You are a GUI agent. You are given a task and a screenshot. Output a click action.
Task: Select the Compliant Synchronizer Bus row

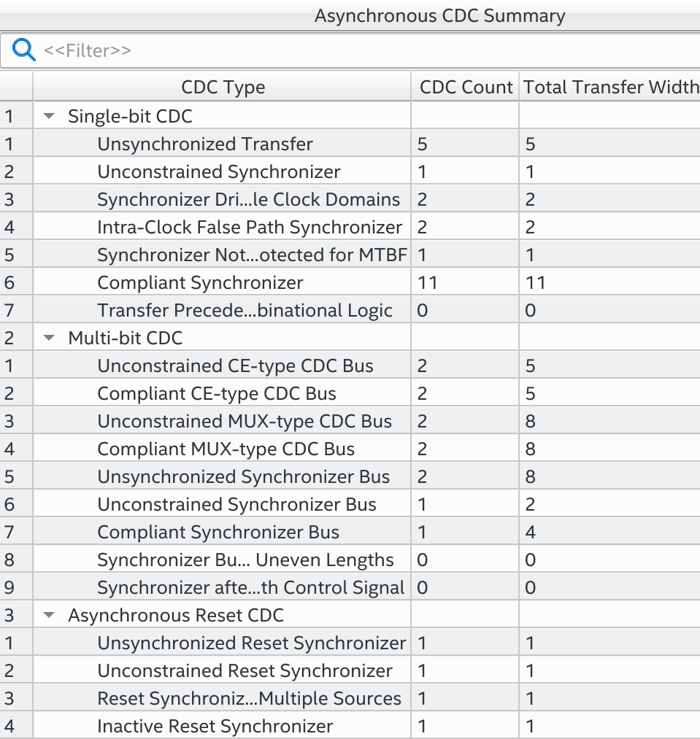click(x=218, y=532)
